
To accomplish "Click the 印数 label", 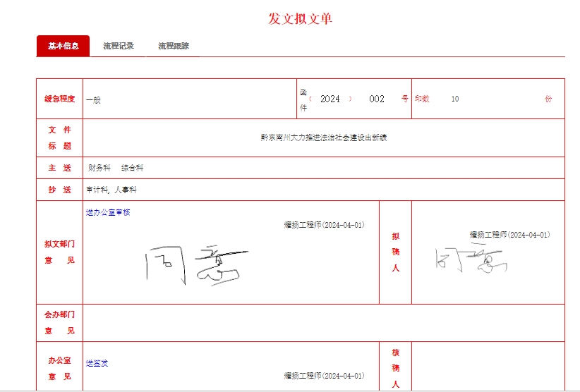I will pyautogui.click(x=422, y=99).
